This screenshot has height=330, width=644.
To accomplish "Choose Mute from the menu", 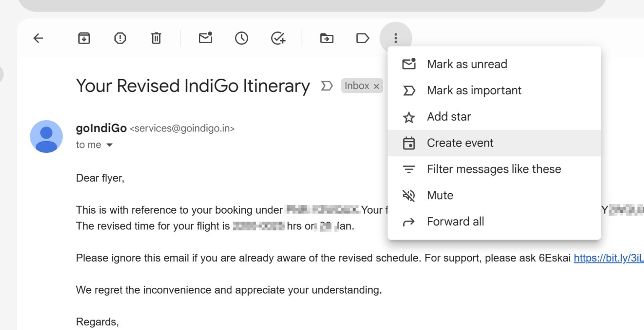I will (x=494, y=196).
